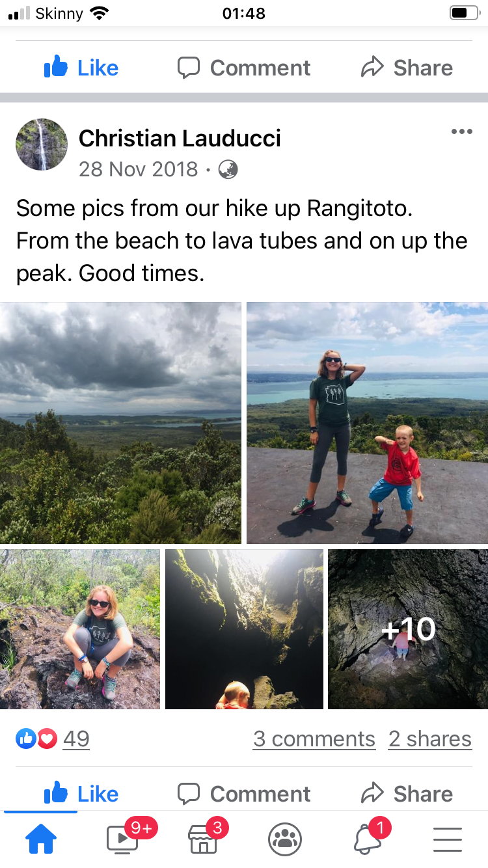This screenshot has width=488, height=868.
Task: Like Christian's Rangitoto post
Action: [81, 794]
